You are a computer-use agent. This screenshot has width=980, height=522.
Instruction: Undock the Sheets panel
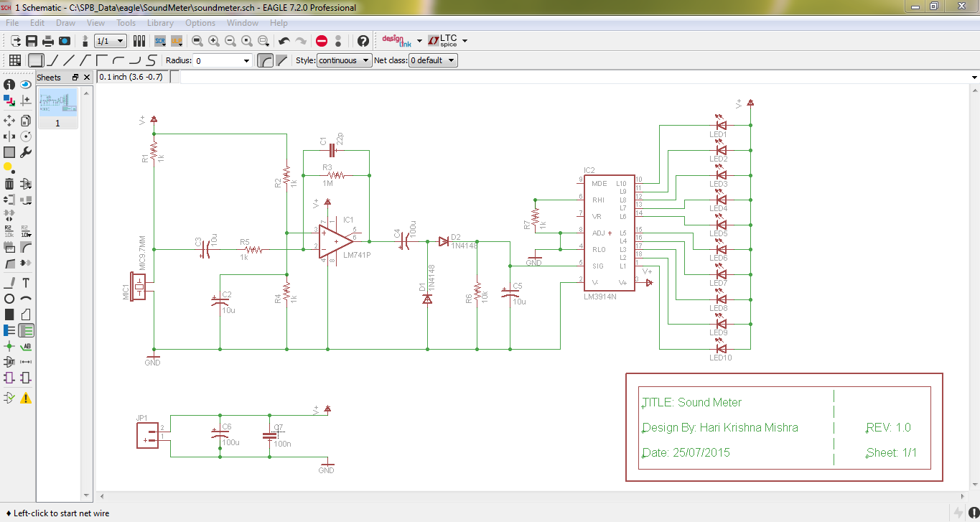(75, 77)
